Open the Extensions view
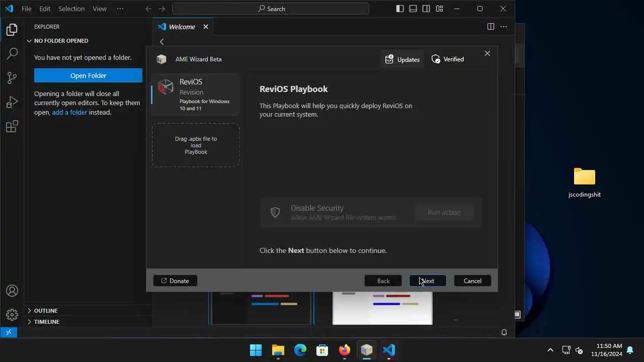This screenshot has height=362, width=644. point(12,126)
